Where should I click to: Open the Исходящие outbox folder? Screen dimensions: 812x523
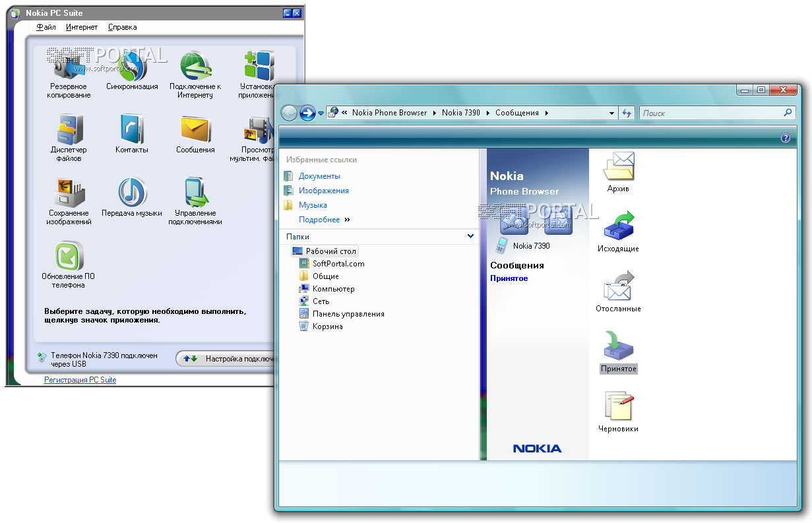point(619,226)
